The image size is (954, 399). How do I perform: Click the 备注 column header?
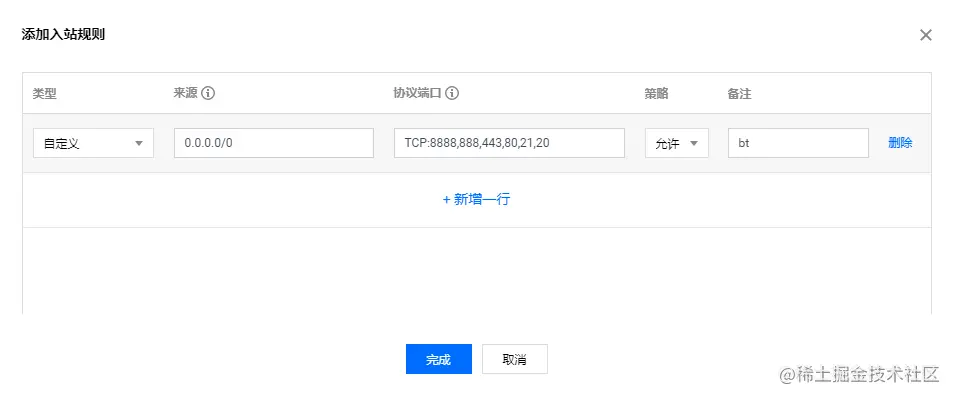[x=739, y=94]
